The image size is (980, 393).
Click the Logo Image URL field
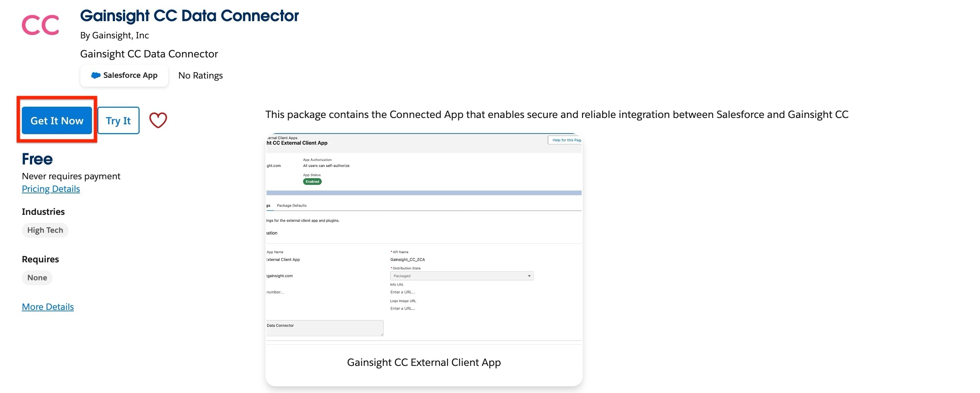tap(403, 308)
